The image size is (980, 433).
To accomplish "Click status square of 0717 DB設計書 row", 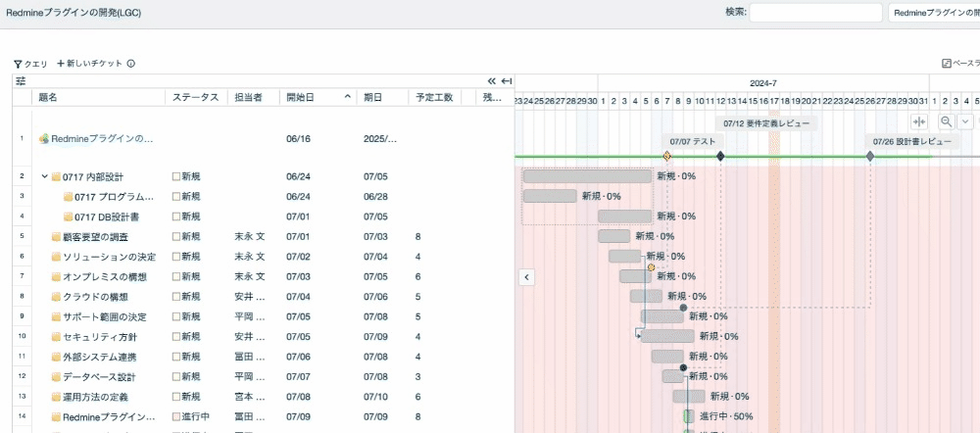I will pos(176,216).
